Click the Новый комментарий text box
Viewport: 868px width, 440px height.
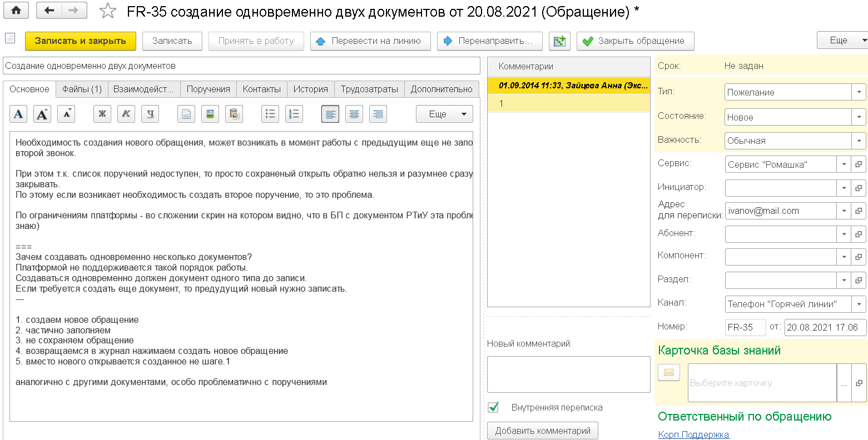569,374
